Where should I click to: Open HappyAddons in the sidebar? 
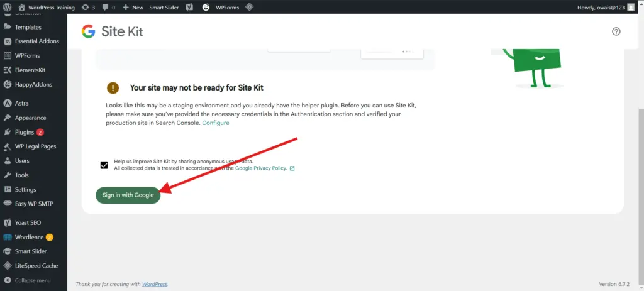click(34, 85)
